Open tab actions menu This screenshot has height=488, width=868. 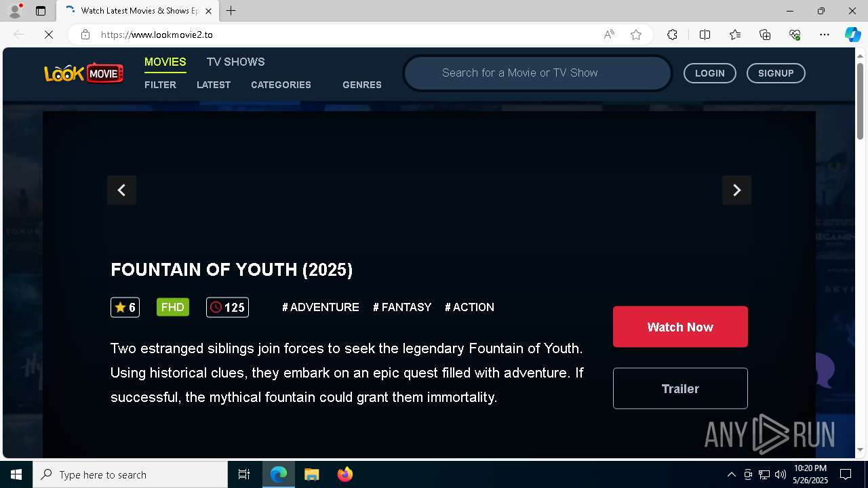pos(41,11)
